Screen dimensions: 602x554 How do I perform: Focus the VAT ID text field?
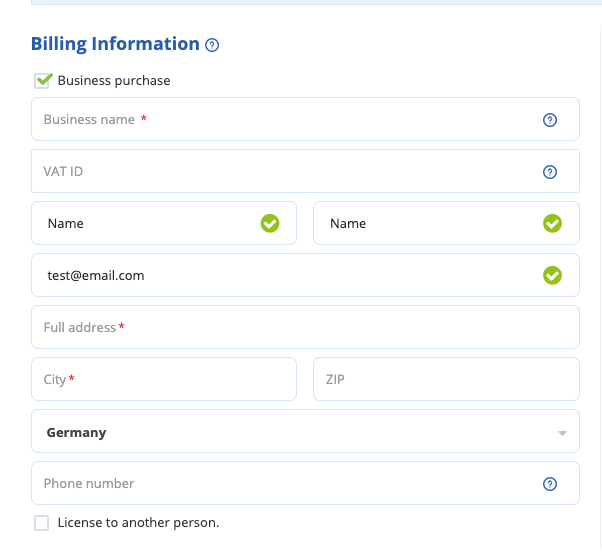click(x=280, y=171)
